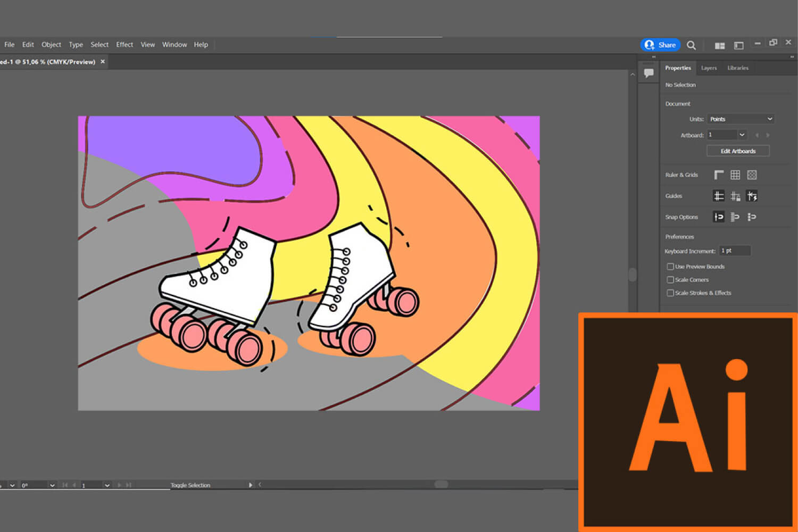This screenshot has height=532, width=798.
Task: Enable the Scale Corners checkbox
Action: coord(670,280)
